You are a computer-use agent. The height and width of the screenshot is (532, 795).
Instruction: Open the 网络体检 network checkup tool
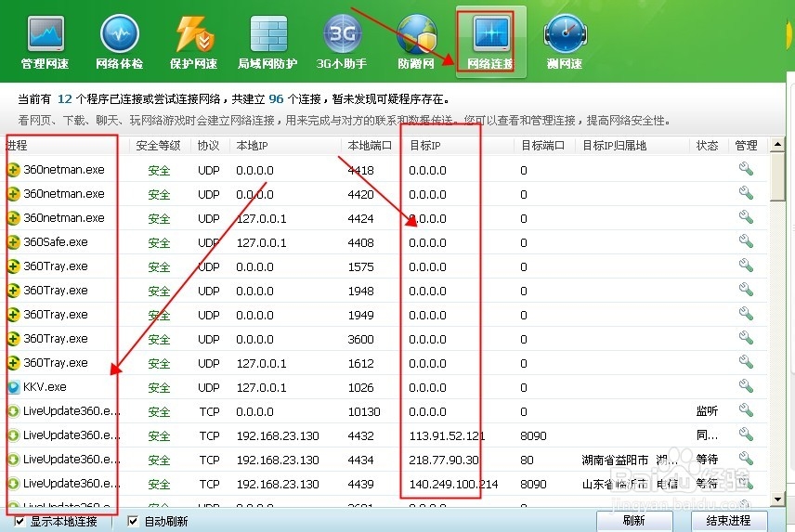tap(120, 43)
